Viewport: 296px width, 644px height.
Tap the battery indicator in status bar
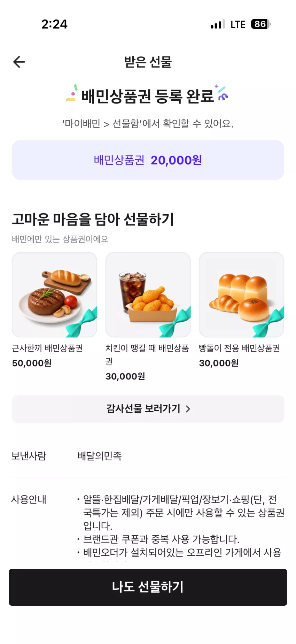coord(261,24)
